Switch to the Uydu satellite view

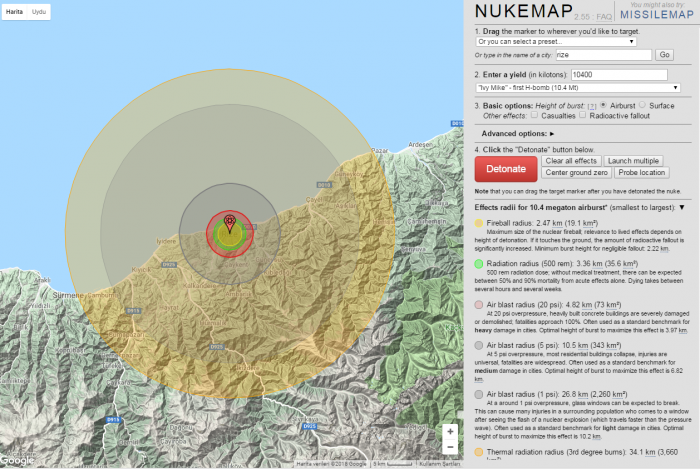pos(39,11)
